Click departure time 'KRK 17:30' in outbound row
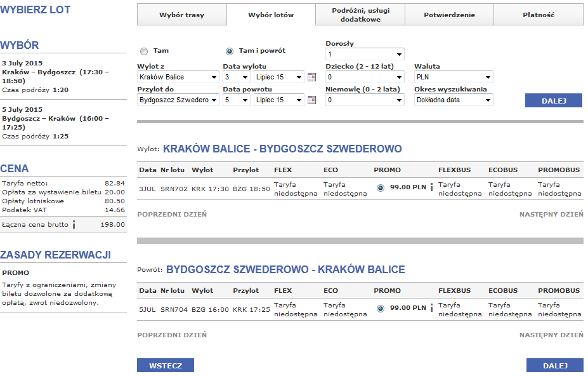The width and height of the screenshot is (588, 376). pyautogui.click(x=210, y=189)
